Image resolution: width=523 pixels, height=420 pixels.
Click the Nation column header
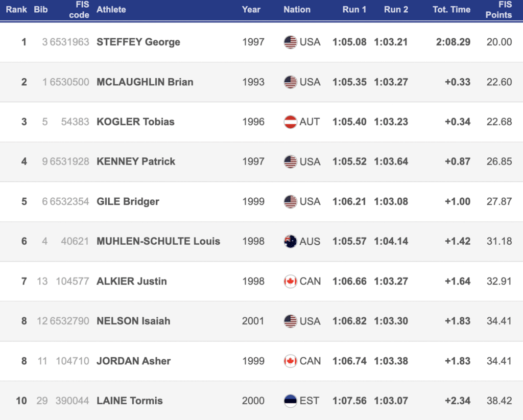click(297, 10)
